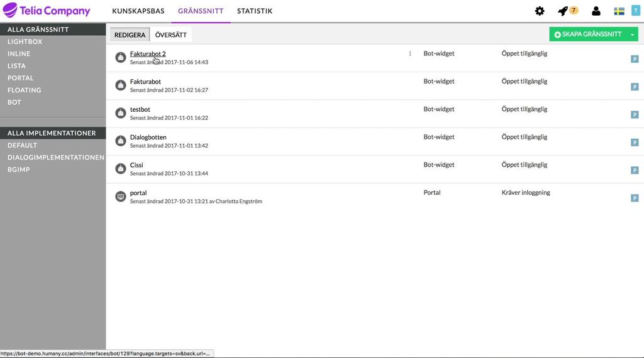Open the Kunskapsbas menu
Screen dimensions: 644x358
pos(138,11)
